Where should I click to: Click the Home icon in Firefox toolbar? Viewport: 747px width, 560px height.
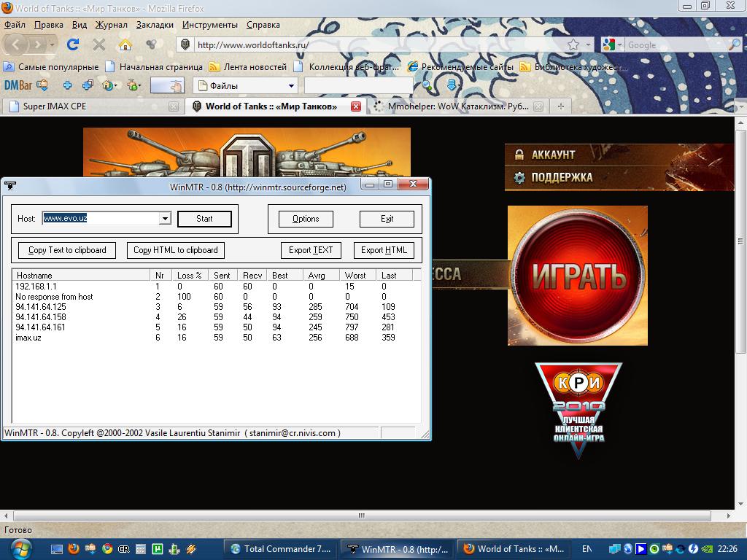(125, 44)
